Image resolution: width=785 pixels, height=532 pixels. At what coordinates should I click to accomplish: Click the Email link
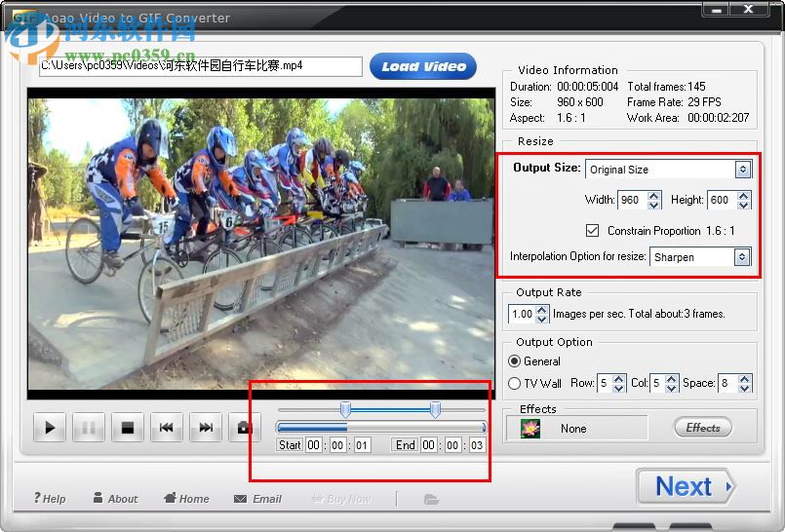[x=257, y=499]
